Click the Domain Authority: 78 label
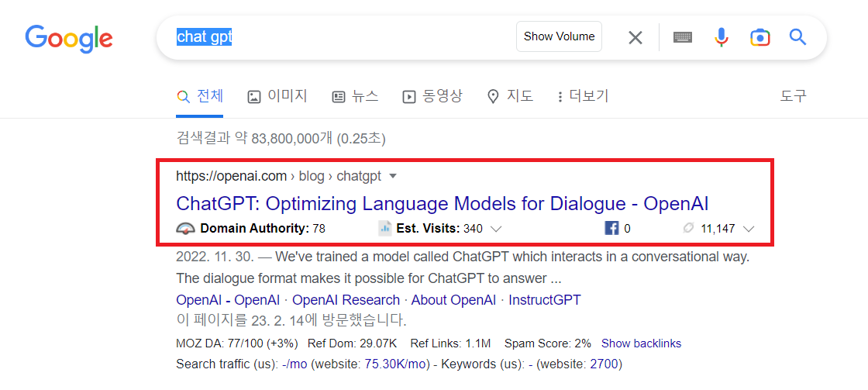This screenshot has width=868, height=390. pyautogui.click(x=263, y=228)
